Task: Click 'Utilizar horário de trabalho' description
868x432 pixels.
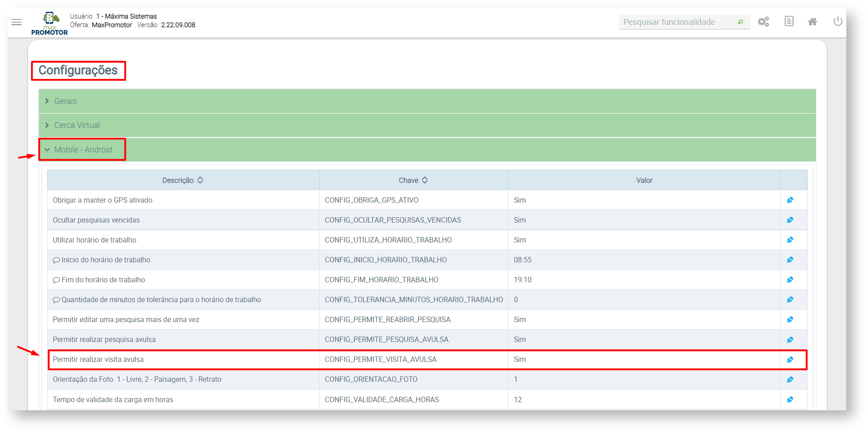Action: pyautogui.click(x=94, y=240)
